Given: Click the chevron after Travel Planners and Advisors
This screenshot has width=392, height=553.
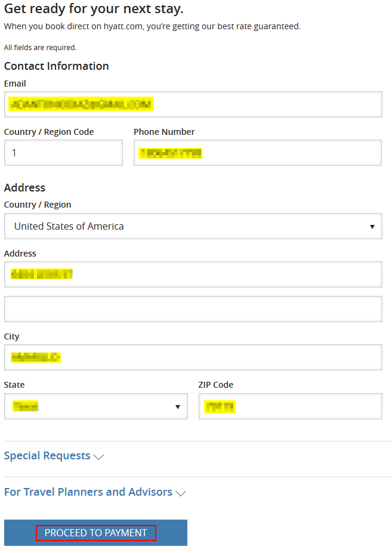Looking at the screenshot, I should click(x=181, y=493).
